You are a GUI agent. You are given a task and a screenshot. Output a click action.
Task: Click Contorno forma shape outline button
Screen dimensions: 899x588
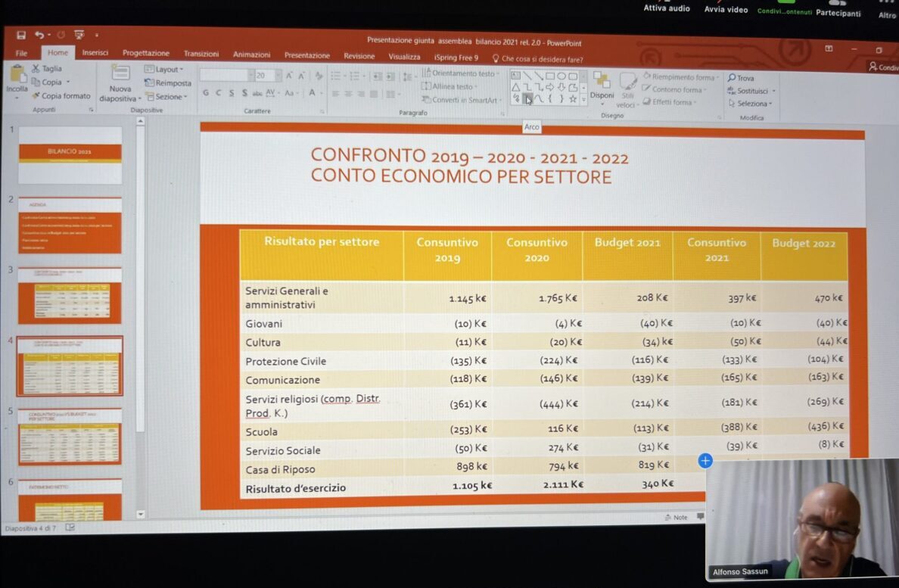coord(675,89)
